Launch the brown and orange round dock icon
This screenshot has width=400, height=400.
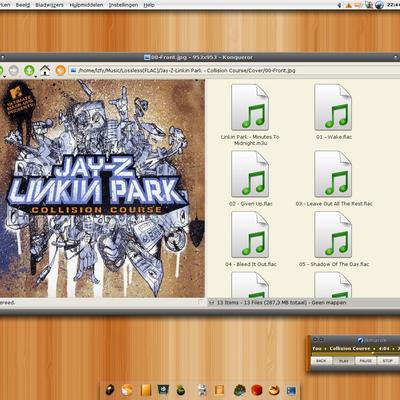274,390
